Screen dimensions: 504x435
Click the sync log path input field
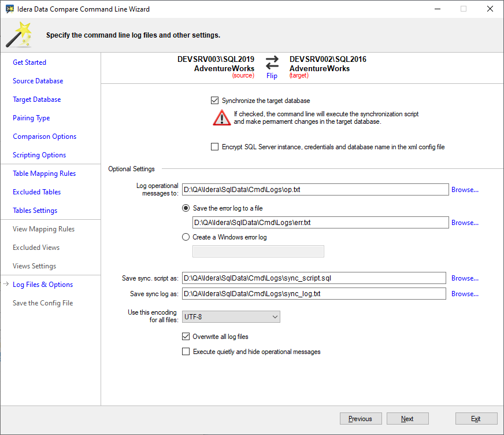(314, 294)
